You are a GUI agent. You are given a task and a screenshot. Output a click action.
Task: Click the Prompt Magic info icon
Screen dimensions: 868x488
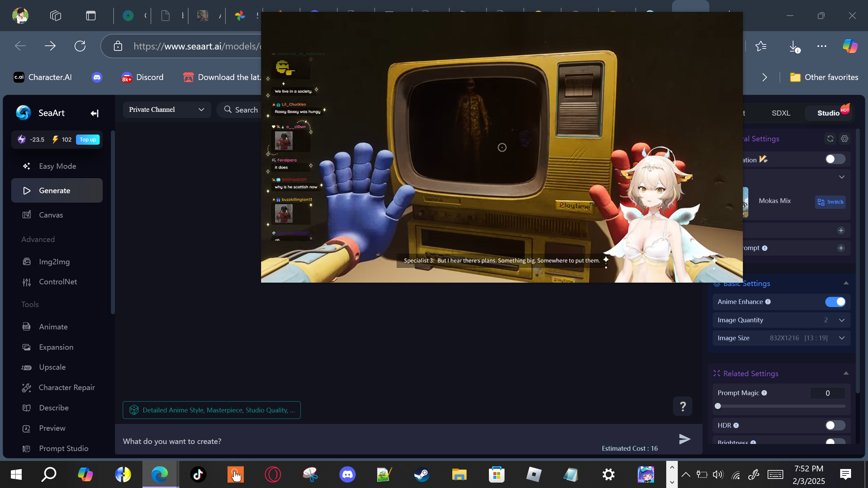coord(764,393)
